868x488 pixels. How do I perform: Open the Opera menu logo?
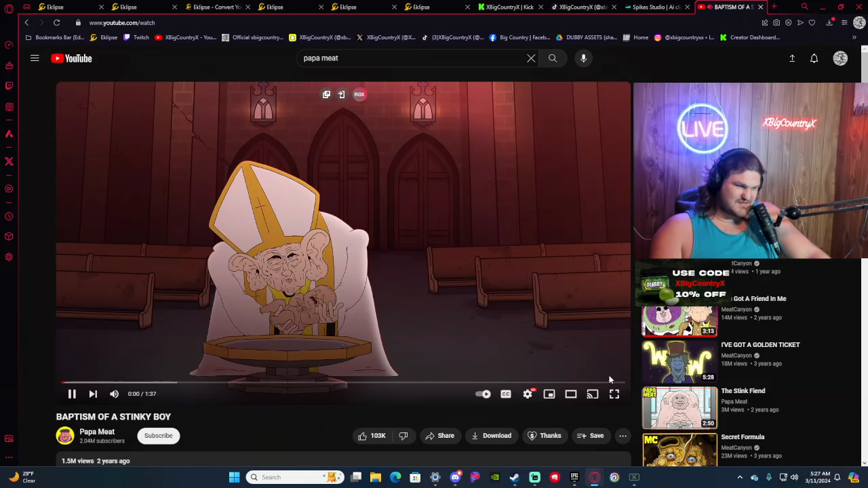click(9, 9)
